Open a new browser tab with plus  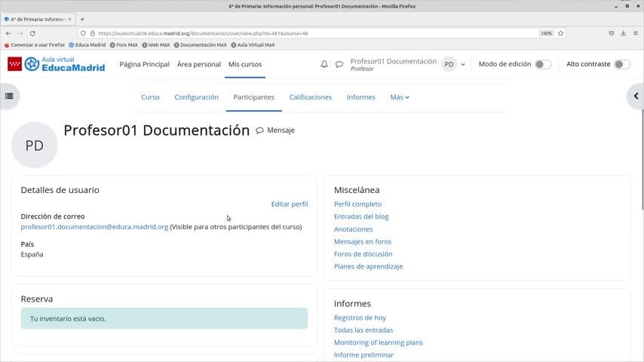[82, 20]
